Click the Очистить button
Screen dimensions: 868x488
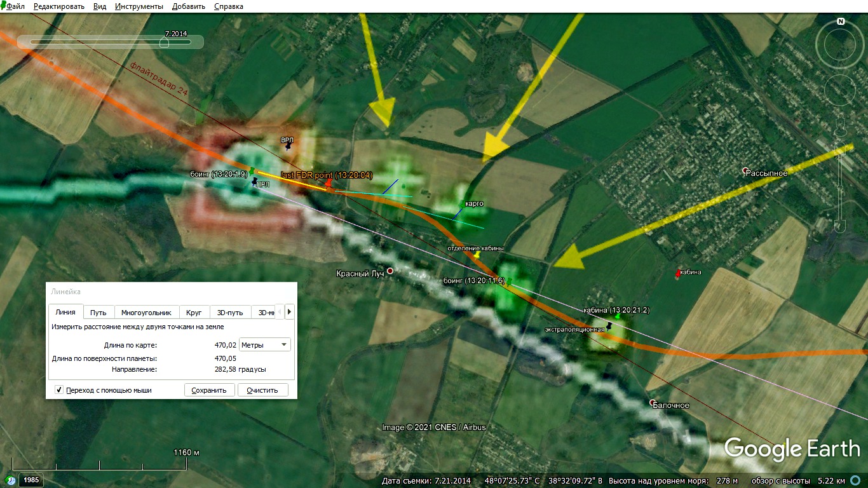263,390
